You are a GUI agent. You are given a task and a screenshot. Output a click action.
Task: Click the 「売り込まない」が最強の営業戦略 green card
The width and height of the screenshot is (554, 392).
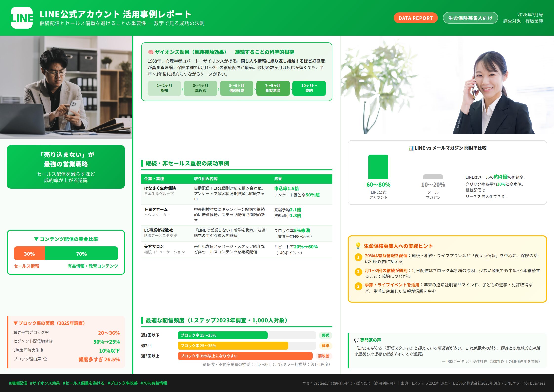66,167
